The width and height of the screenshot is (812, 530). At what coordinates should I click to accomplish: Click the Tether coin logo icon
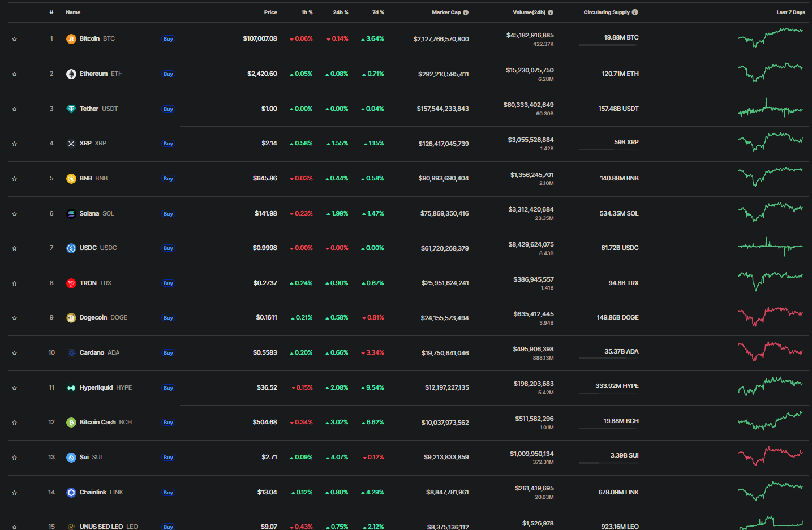[71, 109]
